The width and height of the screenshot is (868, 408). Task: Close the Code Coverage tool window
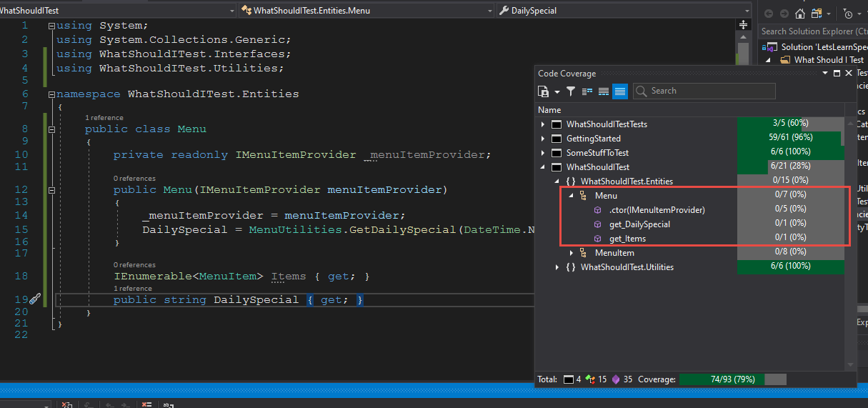(x=849, y=74)
